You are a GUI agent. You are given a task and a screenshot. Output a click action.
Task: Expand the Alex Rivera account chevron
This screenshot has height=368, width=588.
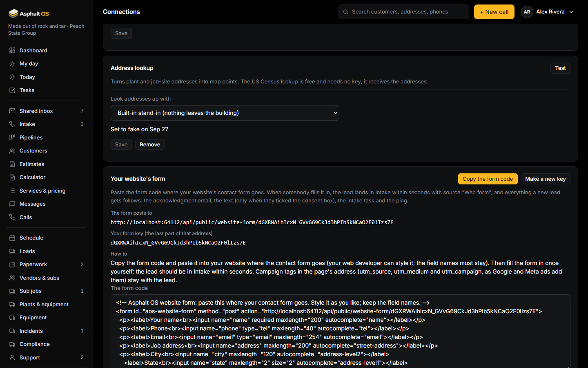point(571,12)
